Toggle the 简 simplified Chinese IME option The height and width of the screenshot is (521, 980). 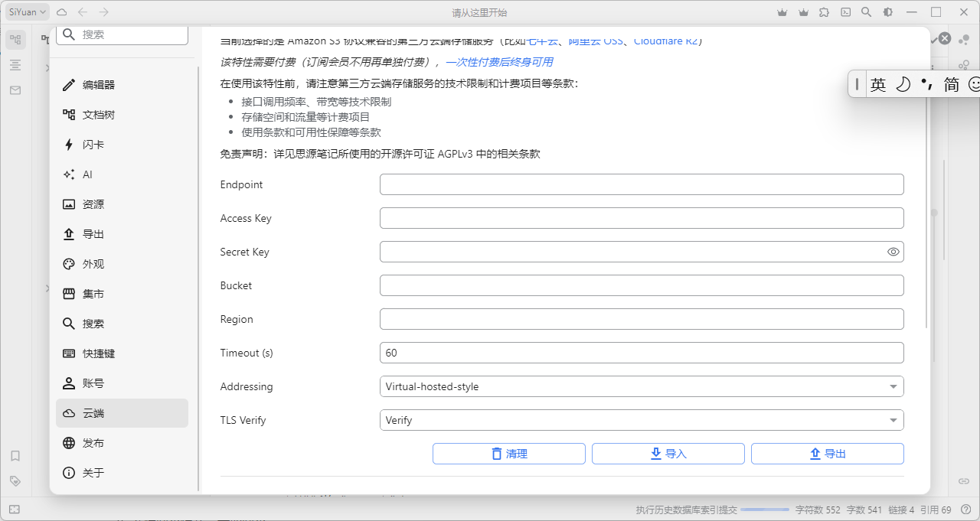tap(951, 84)
